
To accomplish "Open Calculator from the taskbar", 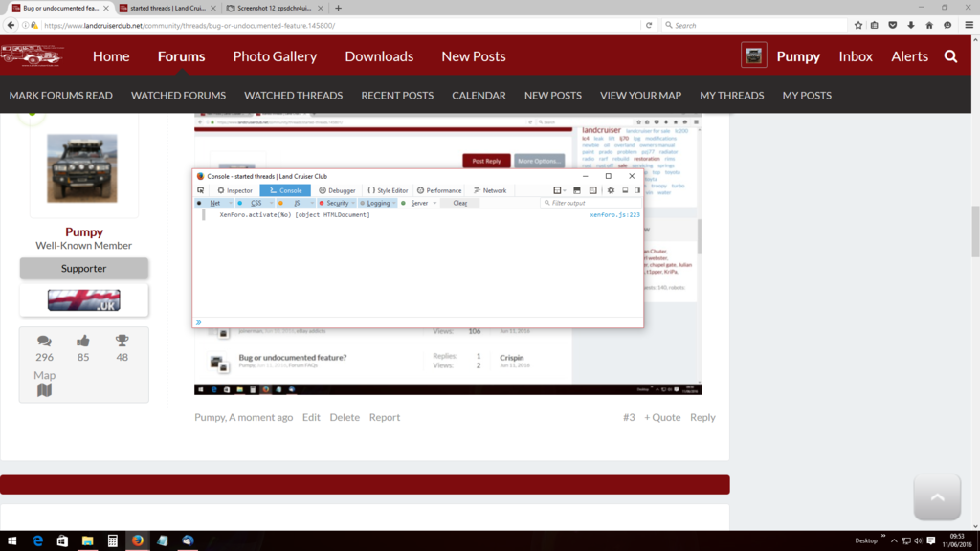I will click(113, 541).
